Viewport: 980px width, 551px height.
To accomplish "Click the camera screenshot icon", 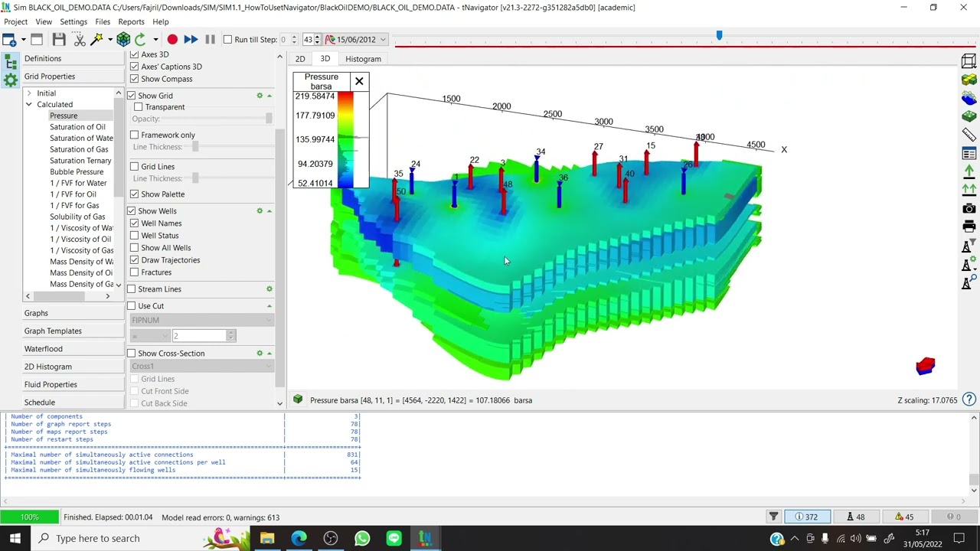I will tap(969, 208).
